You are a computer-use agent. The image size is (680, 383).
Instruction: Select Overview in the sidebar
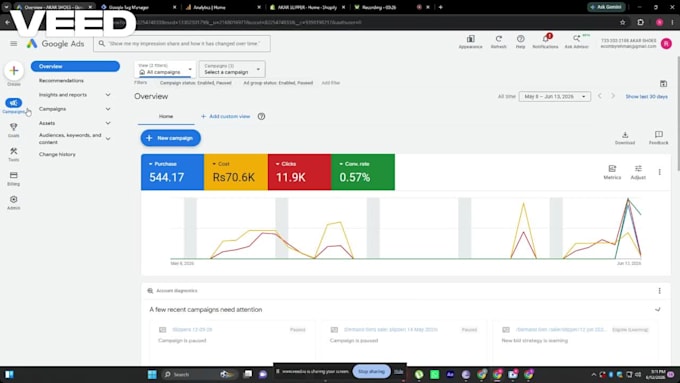(75, 66)
